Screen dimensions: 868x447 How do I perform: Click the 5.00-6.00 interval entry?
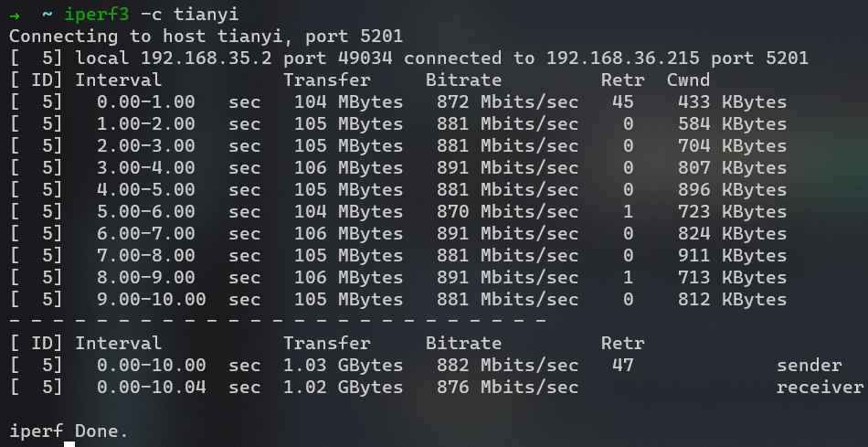[x=146, y=212]
